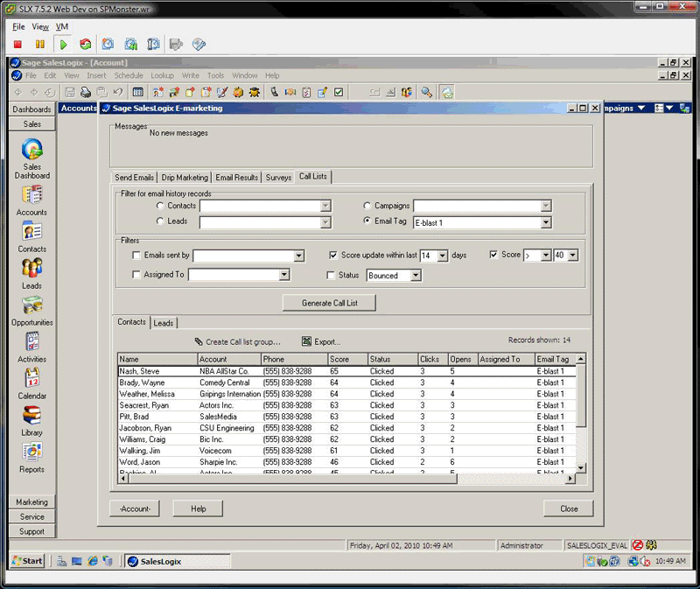The image size is (700, 589).
Task: Open the Email Tag E-blast 1 dropdown
Action: click(x=546, y=222)
